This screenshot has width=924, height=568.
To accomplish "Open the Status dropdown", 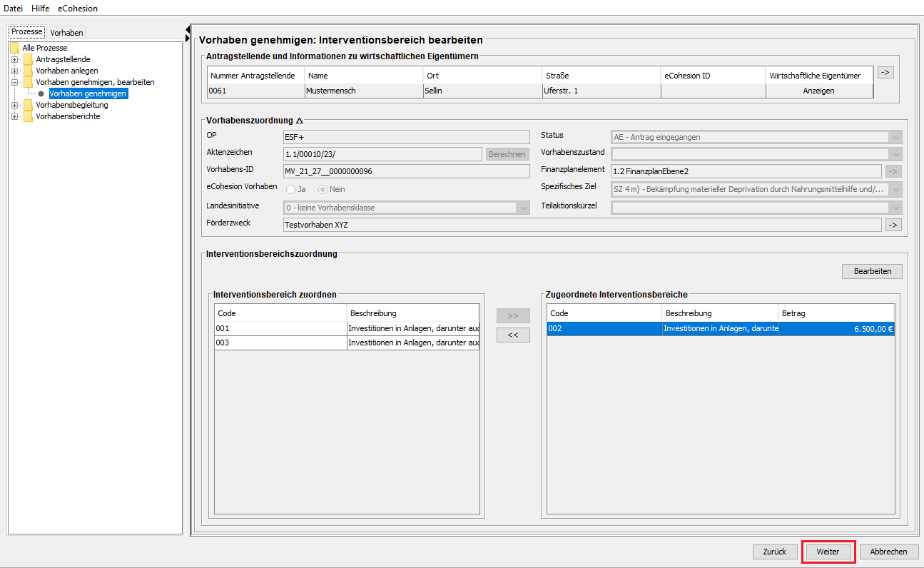I will (x=756, y=137).
